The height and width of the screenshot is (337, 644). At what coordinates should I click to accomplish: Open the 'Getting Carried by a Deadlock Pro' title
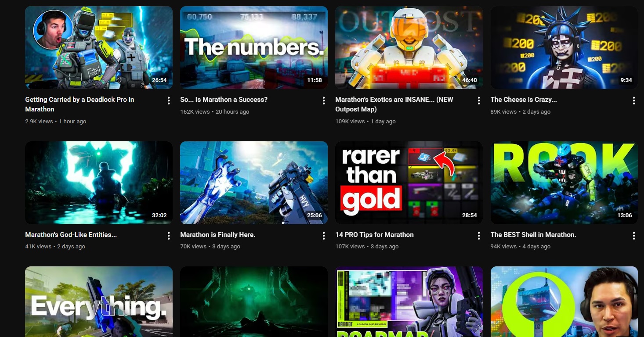pos(80,104)
